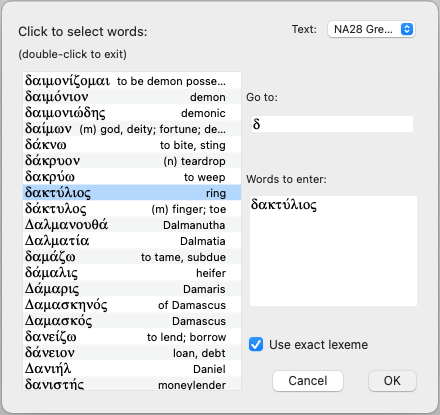
Task: Select Δαμασκός Damascus entry
Action: [132, 321]
